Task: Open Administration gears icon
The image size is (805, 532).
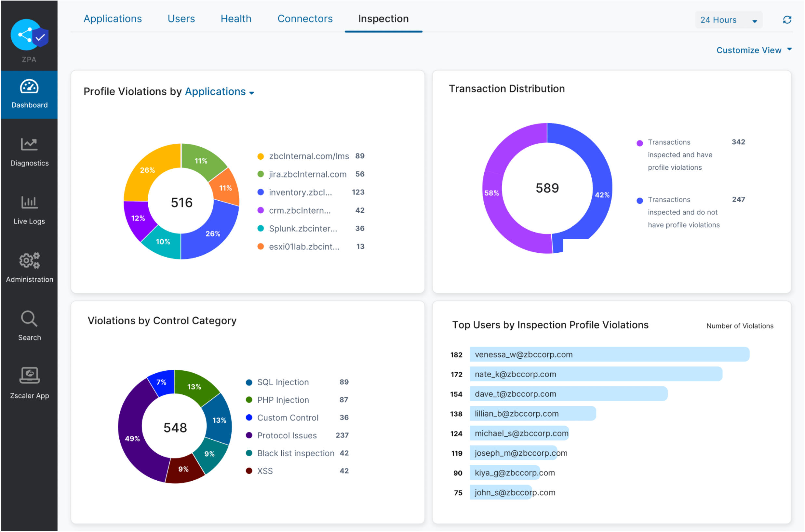Action: click(x=29, y=260)
